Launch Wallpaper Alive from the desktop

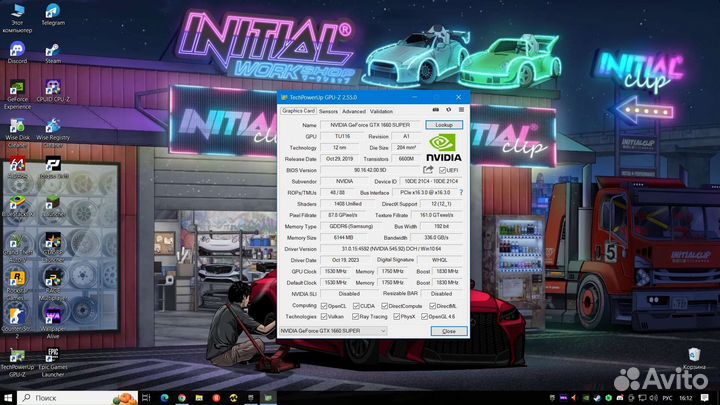point(53,324)
